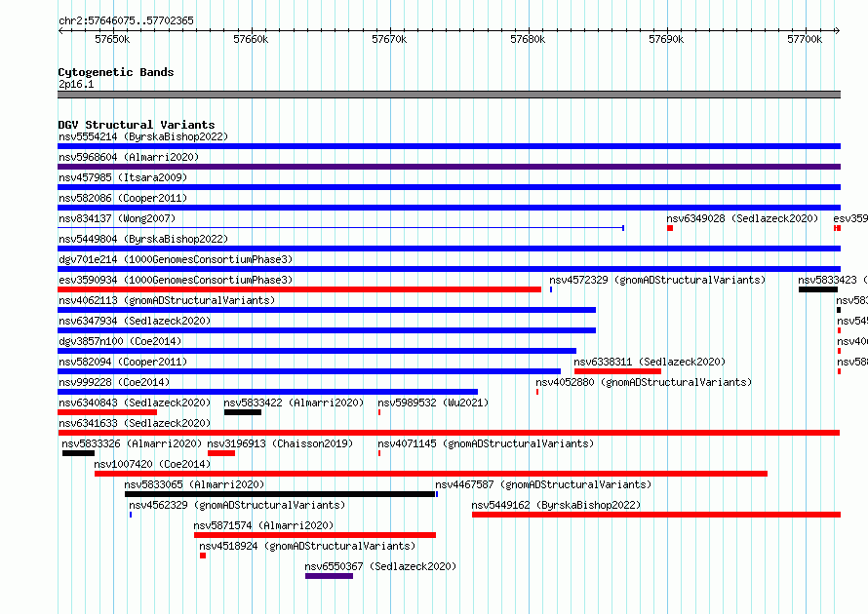Open the nsv5449804 (ByrskaBishop2022) label

143,239
